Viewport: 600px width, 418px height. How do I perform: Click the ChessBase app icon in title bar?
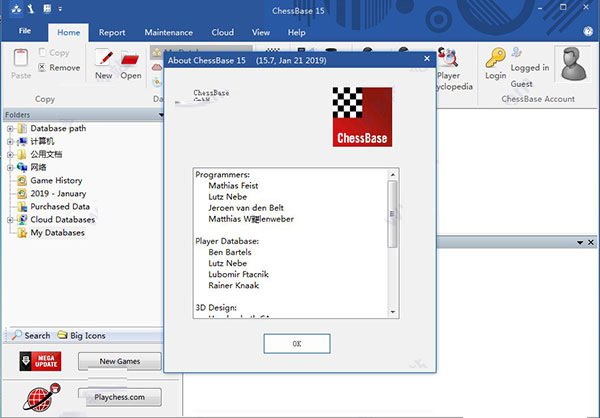(16, 9)
